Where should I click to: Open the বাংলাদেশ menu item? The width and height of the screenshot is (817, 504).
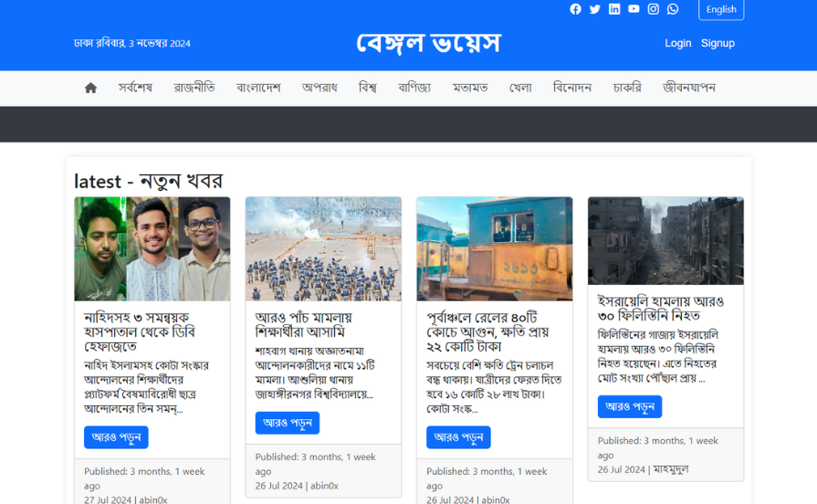pos(258,88)
